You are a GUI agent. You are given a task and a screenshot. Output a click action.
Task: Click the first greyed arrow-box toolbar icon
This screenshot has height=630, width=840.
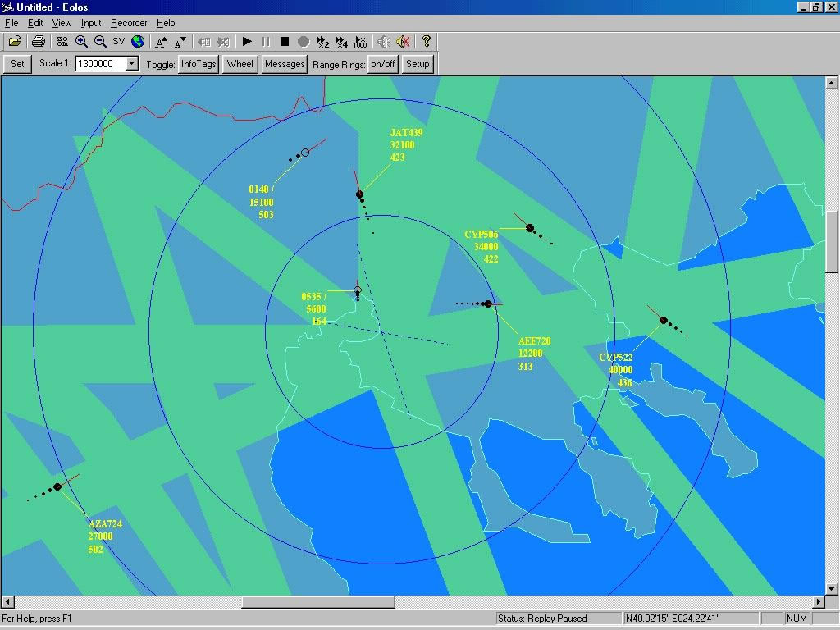coord(204,41)
